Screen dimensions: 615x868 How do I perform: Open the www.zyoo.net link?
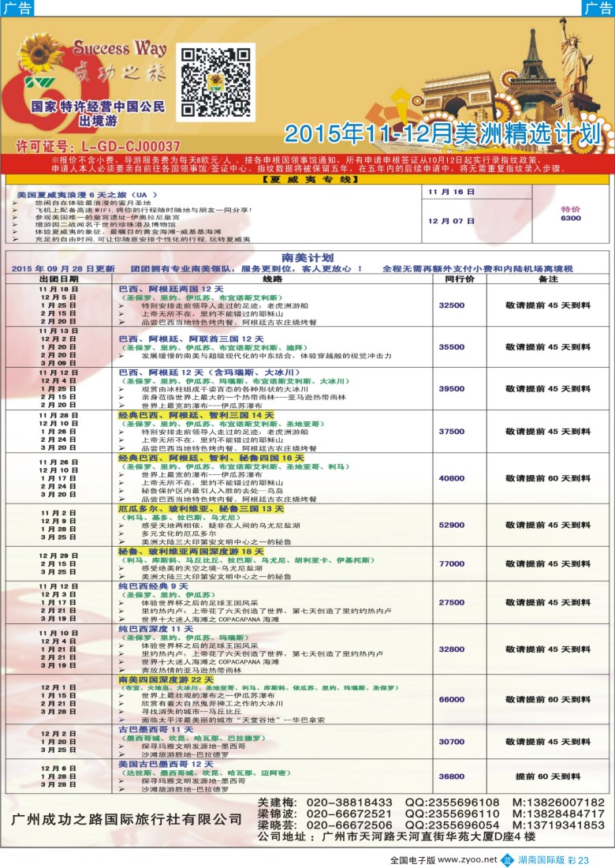(468, 859)
